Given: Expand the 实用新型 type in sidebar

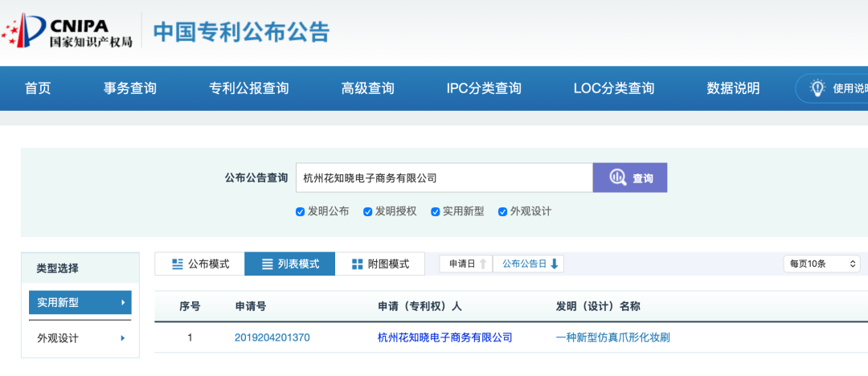Looking at the screenshot, I should tap(80, 302).
